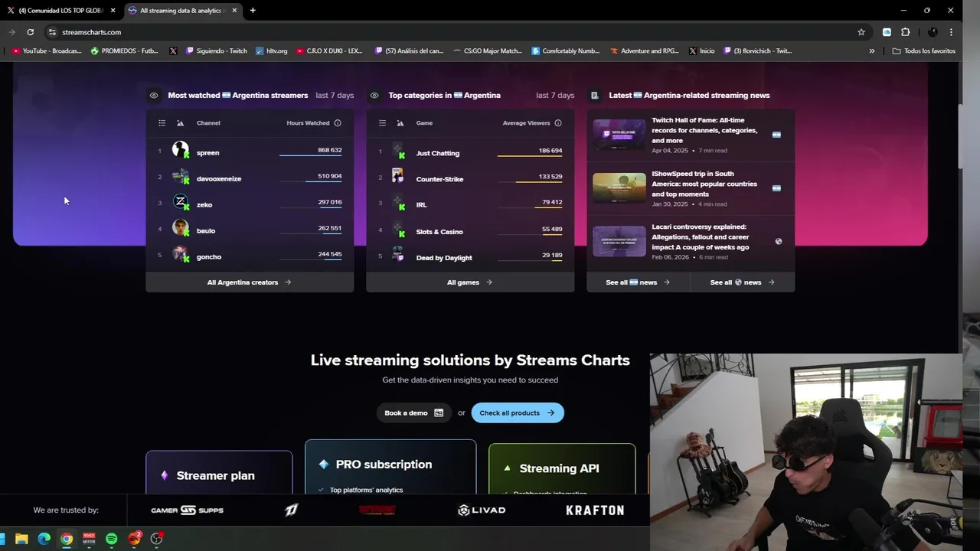Open All Argentina creators link

[x=250, y=282]
